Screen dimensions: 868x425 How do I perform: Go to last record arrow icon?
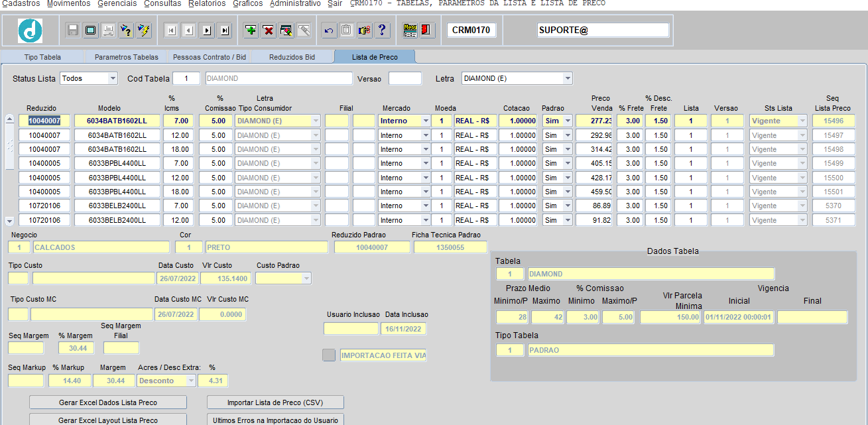click(225, 30)
